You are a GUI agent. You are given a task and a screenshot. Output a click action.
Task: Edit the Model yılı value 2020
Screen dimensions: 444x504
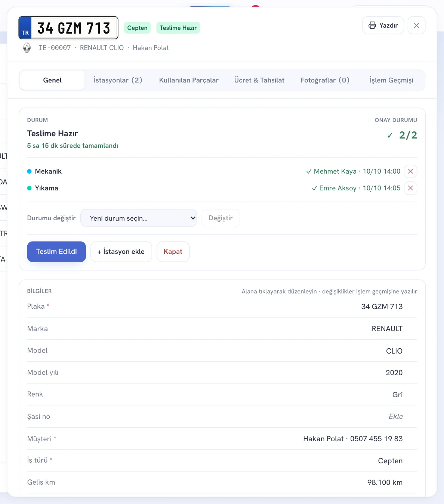[394, 373]
